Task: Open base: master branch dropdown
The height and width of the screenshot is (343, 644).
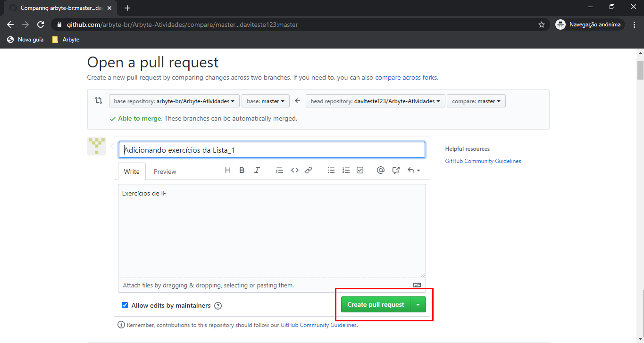Action: click(x=266, y=101)
